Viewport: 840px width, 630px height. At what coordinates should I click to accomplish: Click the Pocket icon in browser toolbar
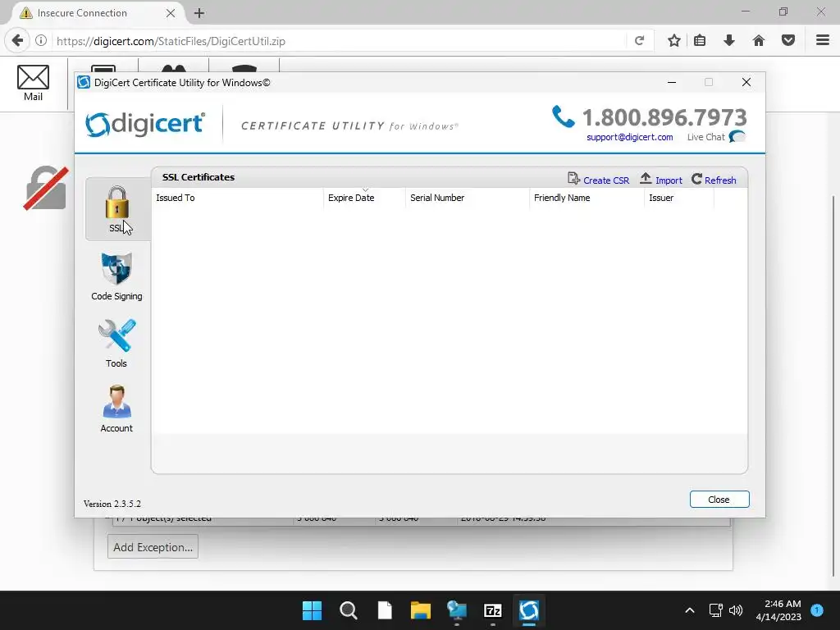(788, 41)
